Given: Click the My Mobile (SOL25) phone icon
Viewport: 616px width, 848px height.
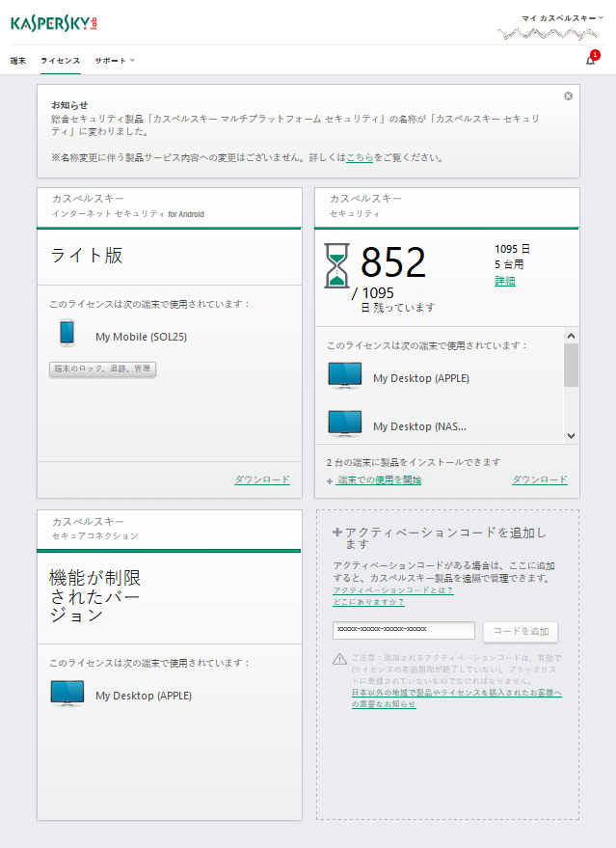Looking at the screenshot, I should 67,334.
